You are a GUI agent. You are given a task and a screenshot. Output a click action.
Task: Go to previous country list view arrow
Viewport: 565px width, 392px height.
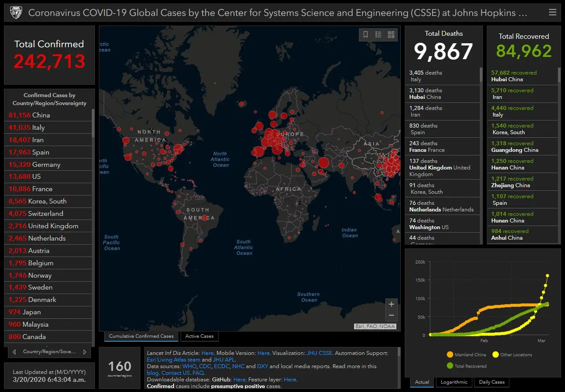point(14,352)
